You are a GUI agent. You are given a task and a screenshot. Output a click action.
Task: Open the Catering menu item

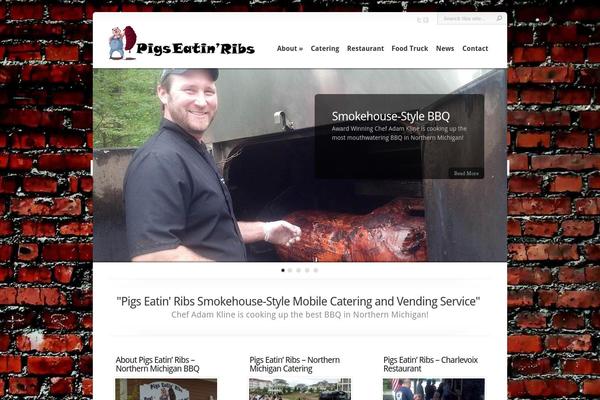[325, 49]
